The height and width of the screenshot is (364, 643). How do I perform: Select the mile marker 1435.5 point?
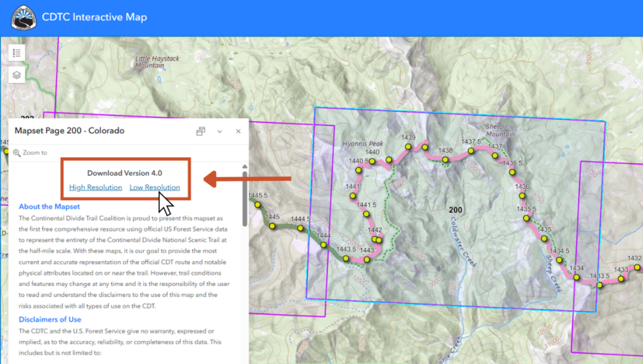pos(526,218)
